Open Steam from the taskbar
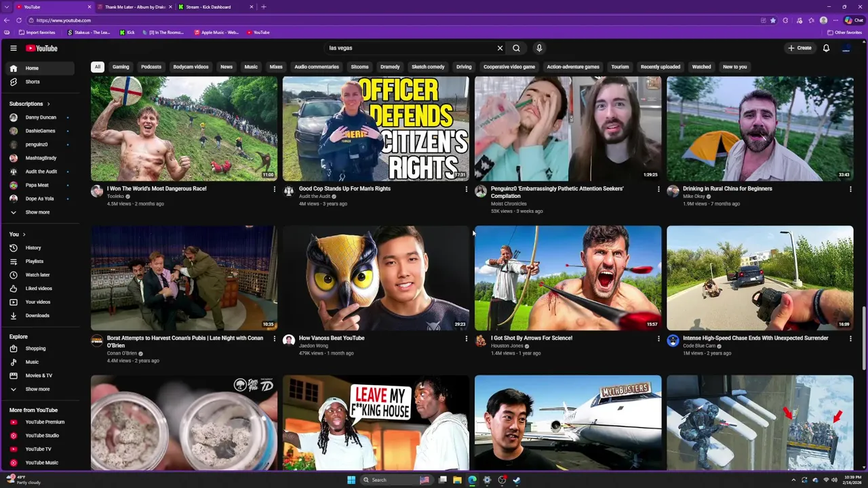Viewport: 868px width, 488px height. click(517, 480)
